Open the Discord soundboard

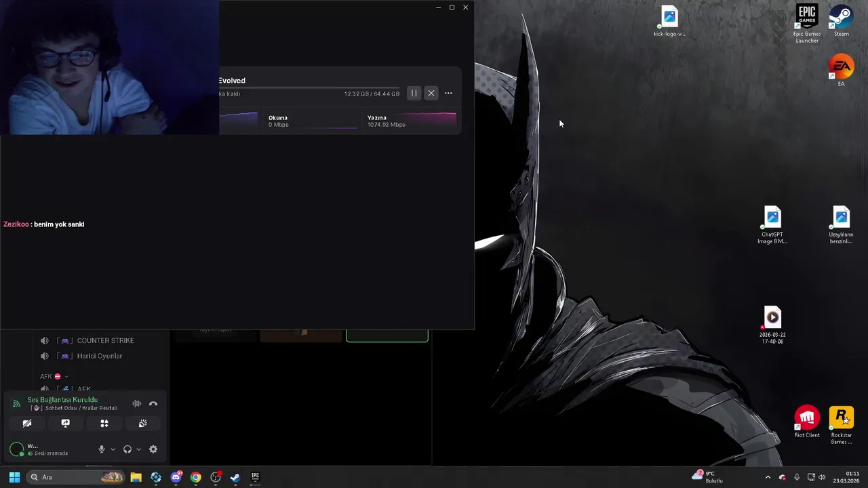click(x=143, y=423)
